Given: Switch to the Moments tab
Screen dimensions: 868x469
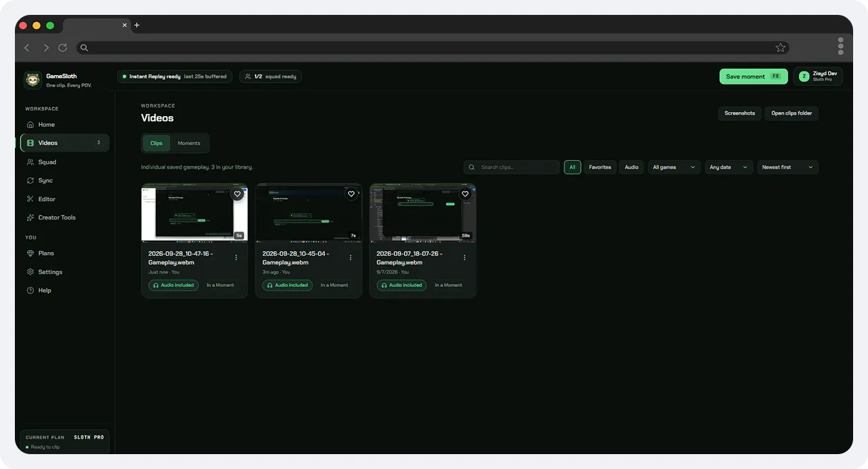Looking at the screenshot, I should [189, 143].
